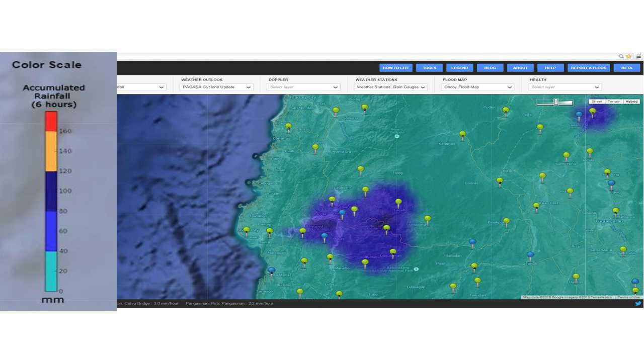Open the browser hamburger menu
Screen dimensions: 644x362
638,56
